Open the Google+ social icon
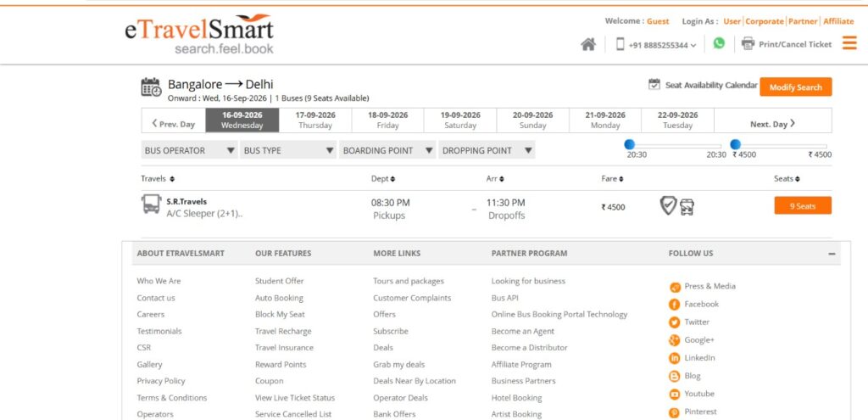The width and height of the screenshot is (868, 420). (x=674, y=341)
